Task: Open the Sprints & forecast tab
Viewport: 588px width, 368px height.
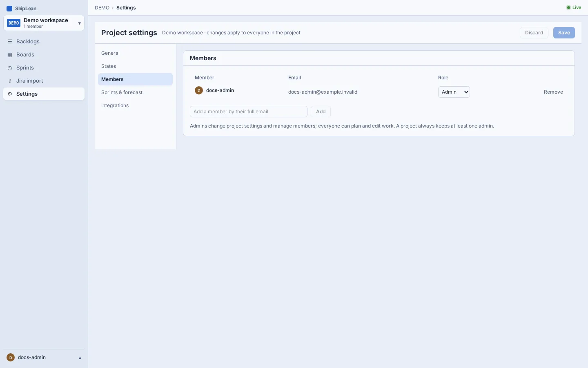Action: coord(135,92)
